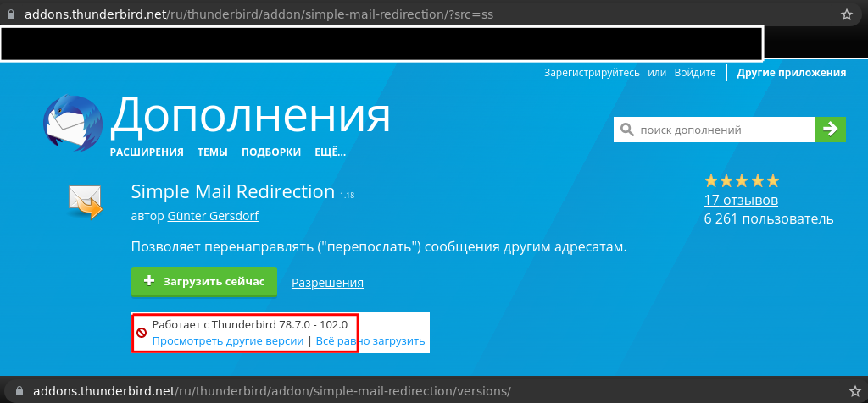Open the ПОДБОРКИ menu
Screen dimensions: 868x403
coord(271,152)
